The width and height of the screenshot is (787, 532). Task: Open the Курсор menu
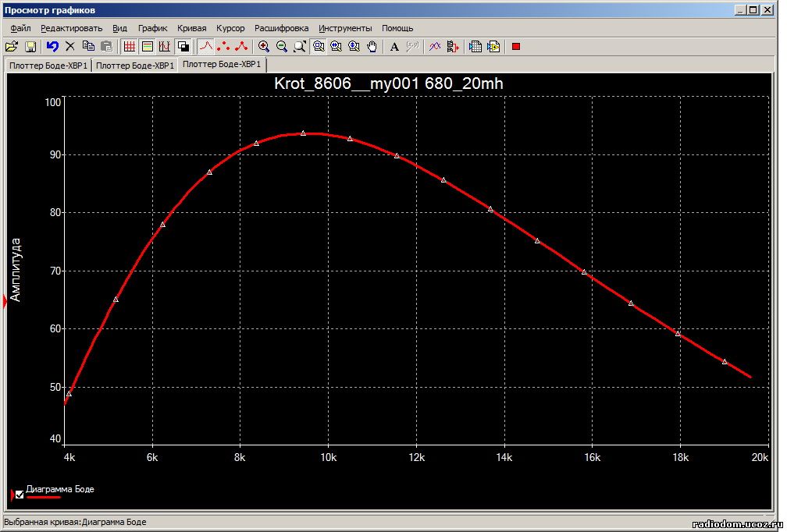click(x=230, y=29)
